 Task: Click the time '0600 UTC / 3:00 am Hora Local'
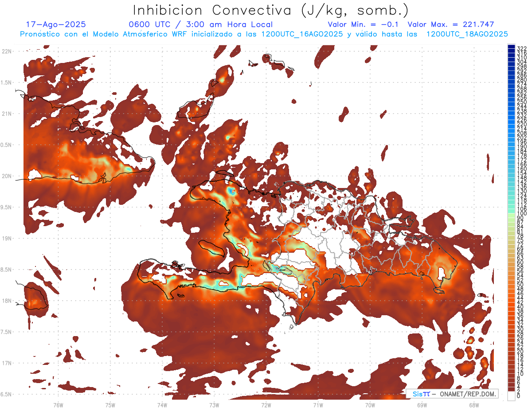[x=201, y=25]
